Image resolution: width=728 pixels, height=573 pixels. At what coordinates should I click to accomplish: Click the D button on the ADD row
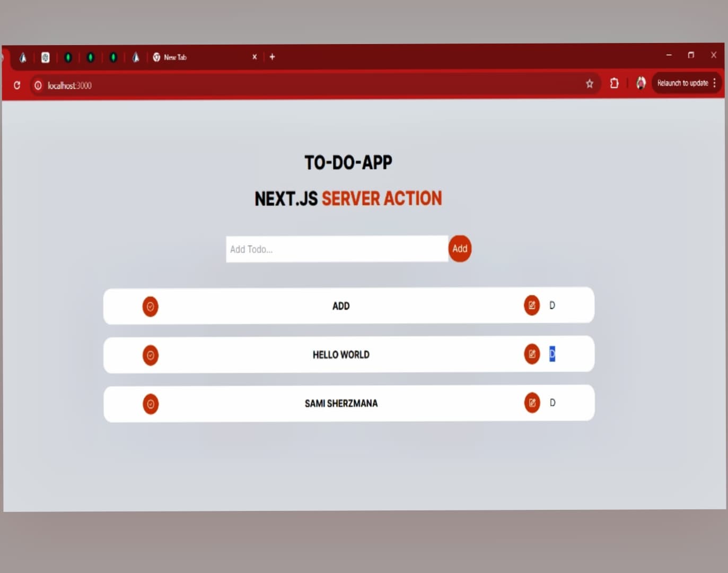coord(552,305)
